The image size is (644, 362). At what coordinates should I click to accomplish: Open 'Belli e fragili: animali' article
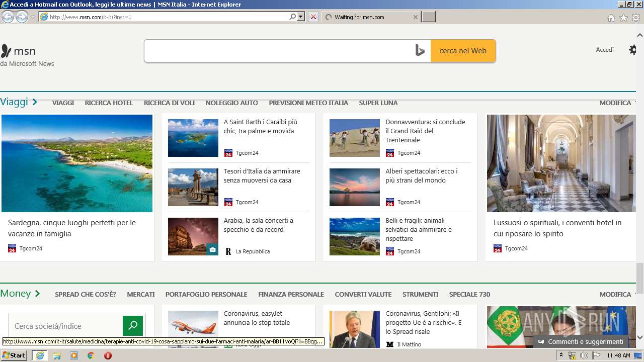click(x=419, y=230)
